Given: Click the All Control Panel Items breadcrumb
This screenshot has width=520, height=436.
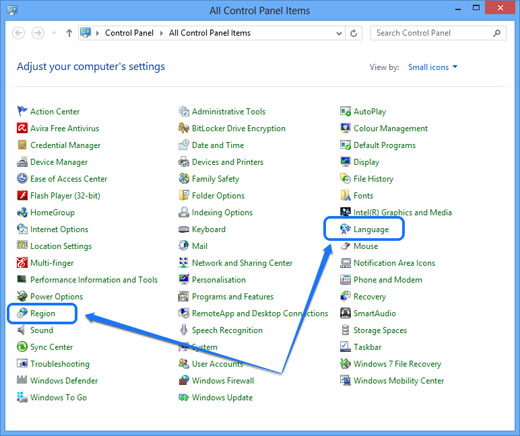Looking at the screenshot, I should coord(210,33).
